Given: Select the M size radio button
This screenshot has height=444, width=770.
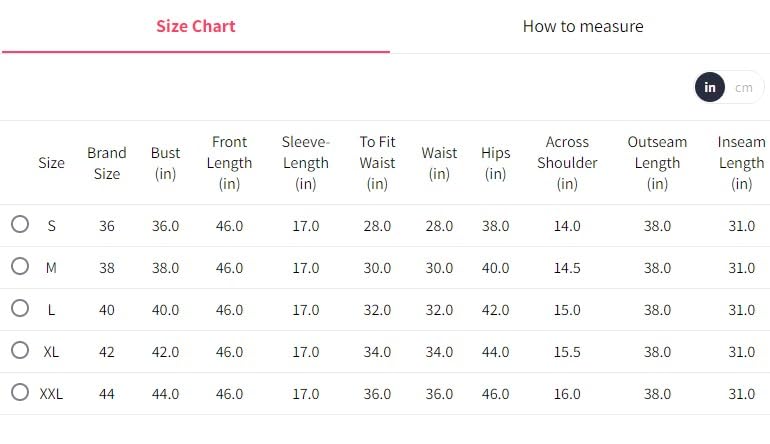Looking at the screenshot, I should (20, 267).
